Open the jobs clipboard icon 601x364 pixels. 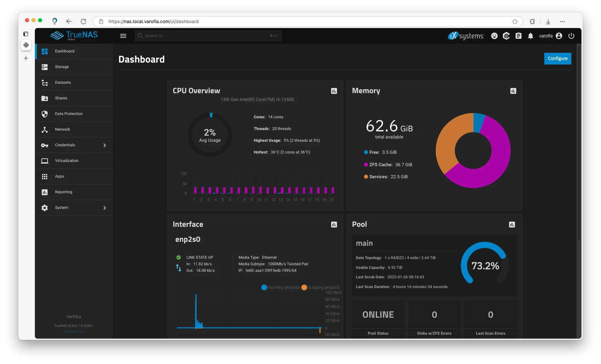pos(518,36)
